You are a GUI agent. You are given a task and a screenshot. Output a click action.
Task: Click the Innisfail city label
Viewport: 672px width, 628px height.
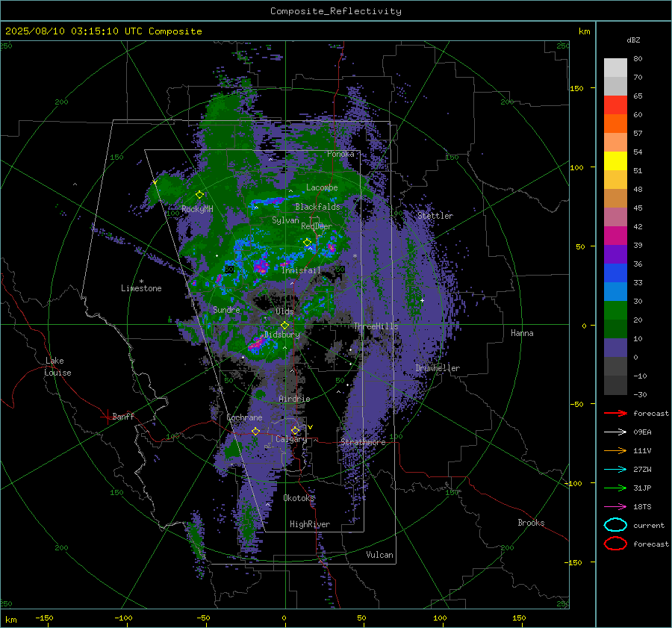click(301, 270)
